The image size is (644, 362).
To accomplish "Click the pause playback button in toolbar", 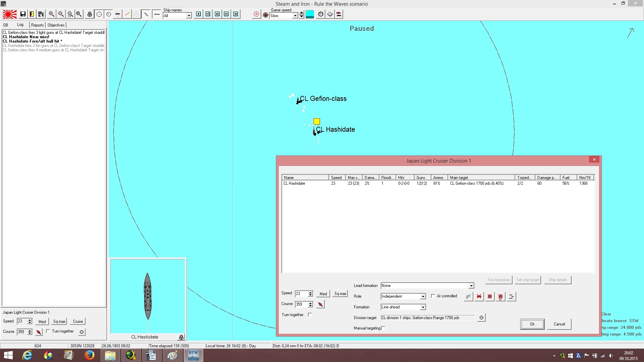I will coord(236,14).
